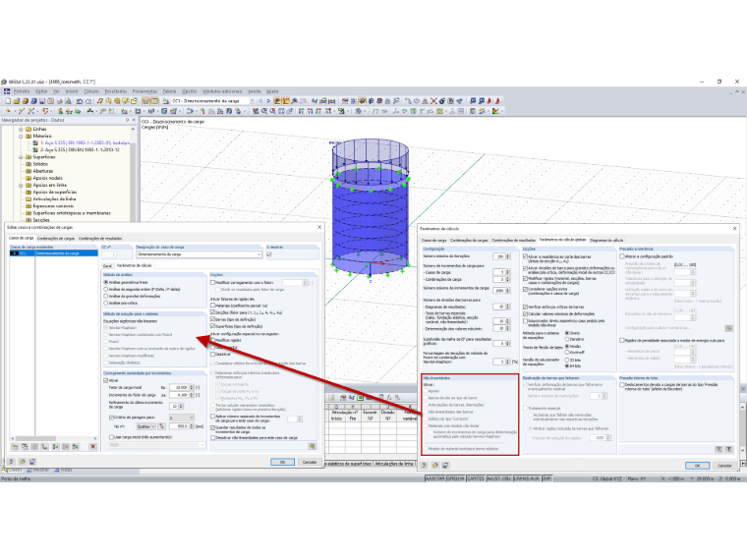Click the Undo arrow icon in main toolbar
Screen dimensions: 747x560
pyautogui.click(x=80, y=101)
